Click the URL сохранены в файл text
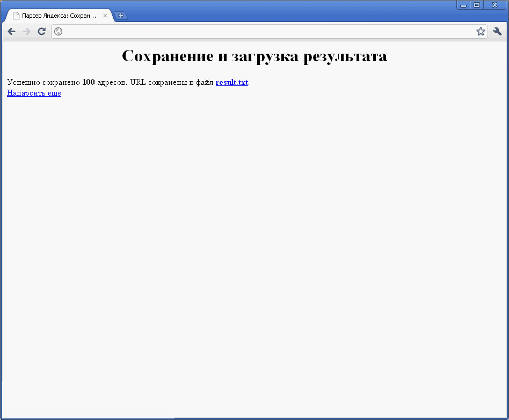Viewport: 509px width, 420px height. (x=172, y=83)
